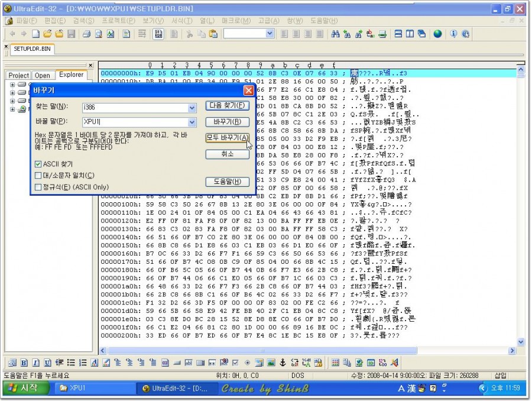Click the Copy icon in toolbar
532x401 pixels.
[202, 34]
